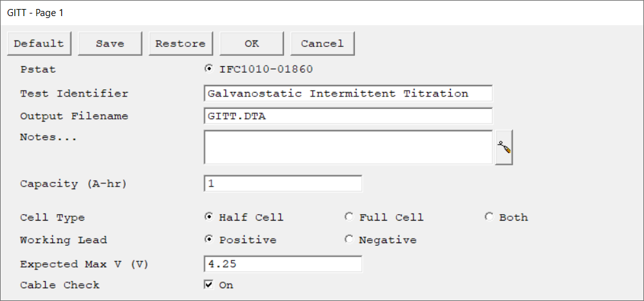This screenshot has height=301, width=644.
Task: Click the Output Filename field
Action: coord(348,116)
